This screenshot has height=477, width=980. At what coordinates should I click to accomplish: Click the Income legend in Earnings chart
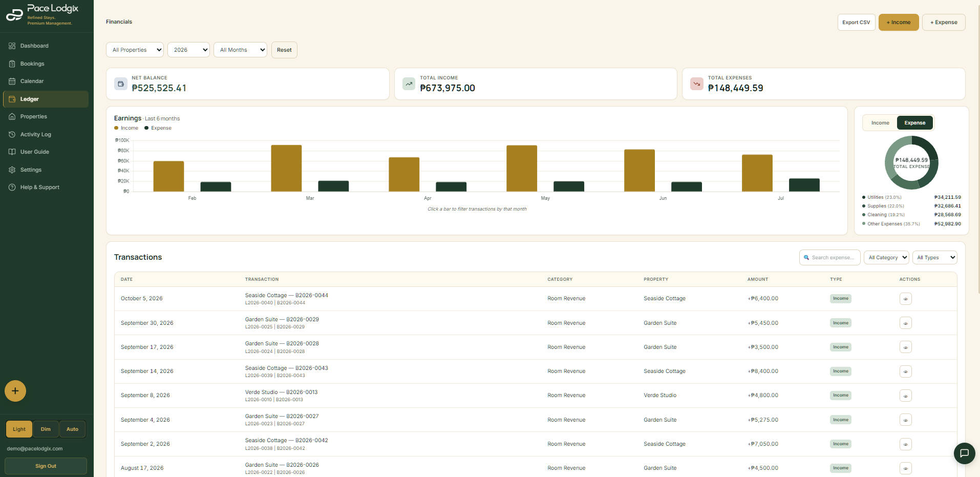[x=126, y=128]
